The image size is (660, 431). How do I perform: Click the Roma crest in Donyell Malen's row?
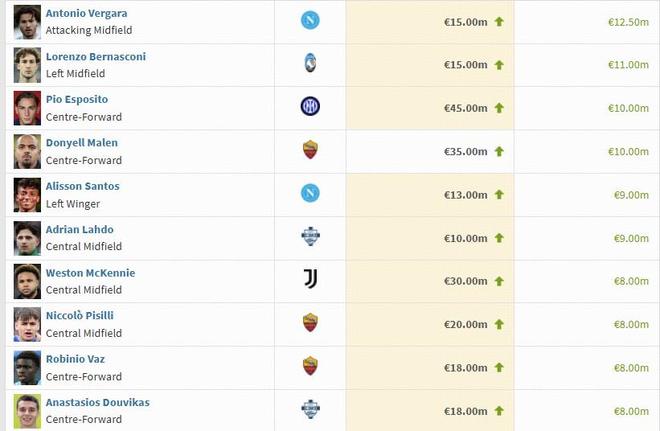pos(310,150)
